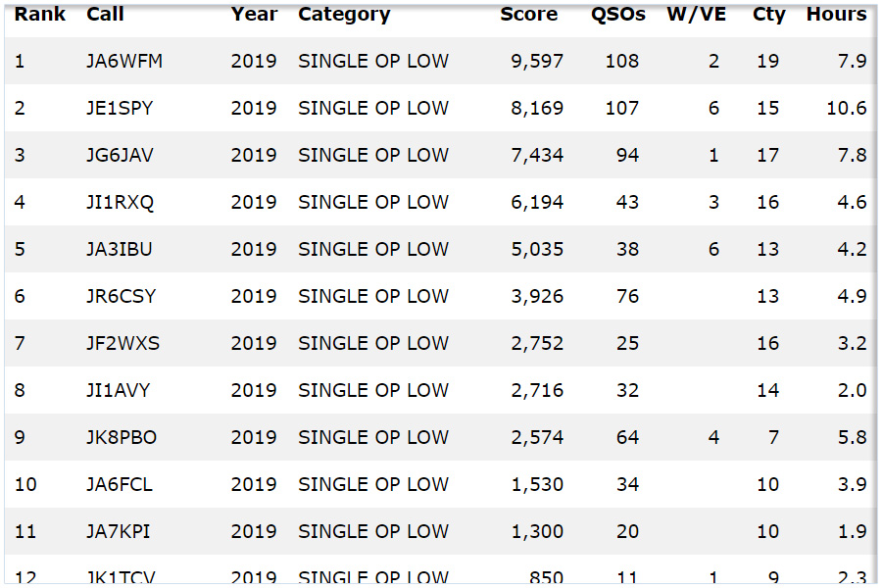Select the JA7KPI call sign
882x588 pixels.
[119, 531]
